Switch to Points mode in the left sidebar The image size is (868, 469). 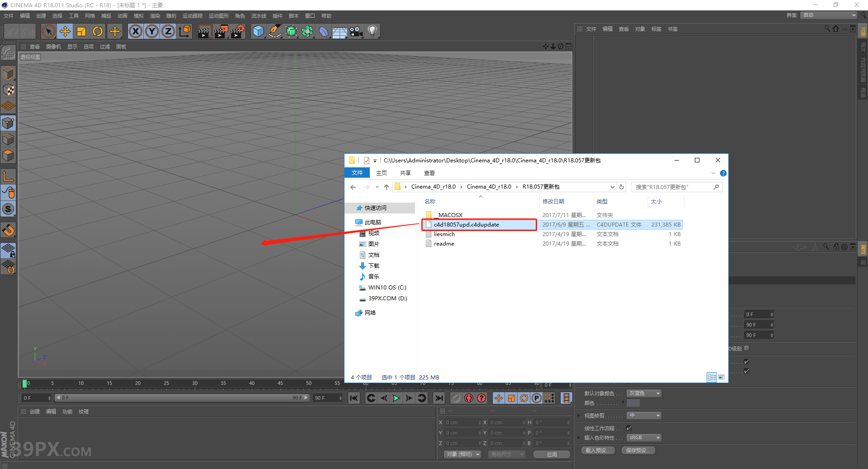tap(8, 123)
